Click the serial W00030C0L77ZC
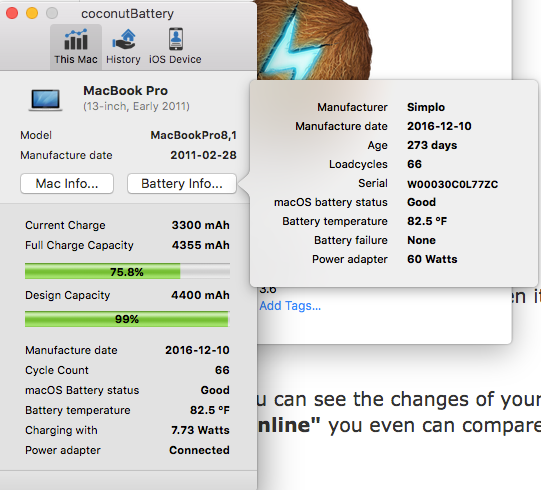Image resolution: width=541 pixels, height=490 pixels. click(x=453, y=184)
